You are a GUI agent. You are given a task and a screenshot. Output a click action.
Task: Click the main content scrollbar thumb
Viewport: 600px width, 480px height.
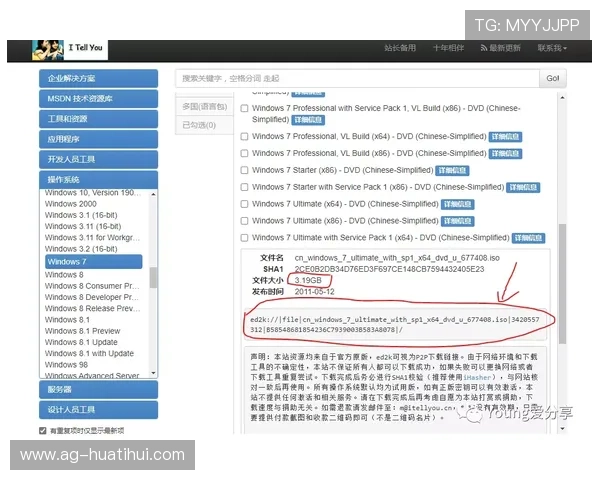[x=562, y=284]
